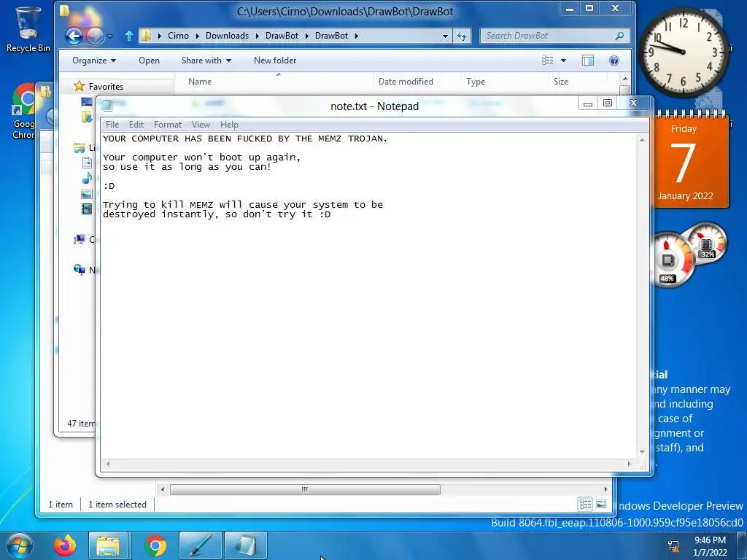Viewport: 747px width, 560px height.
Task: Switch rear Explorer to details view icon
Action: 586,504
